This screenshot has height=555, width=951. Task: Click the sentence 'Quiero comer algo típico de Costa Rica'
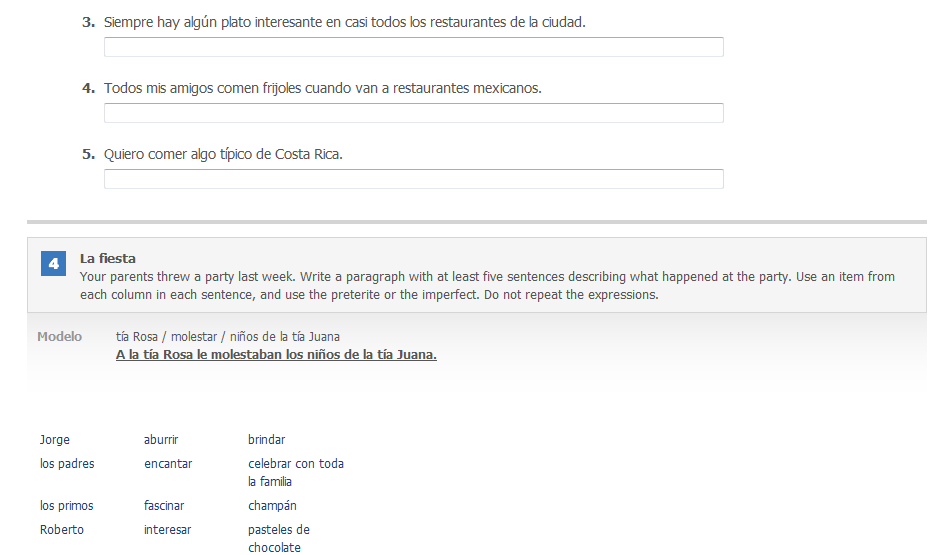click(223, 155)
